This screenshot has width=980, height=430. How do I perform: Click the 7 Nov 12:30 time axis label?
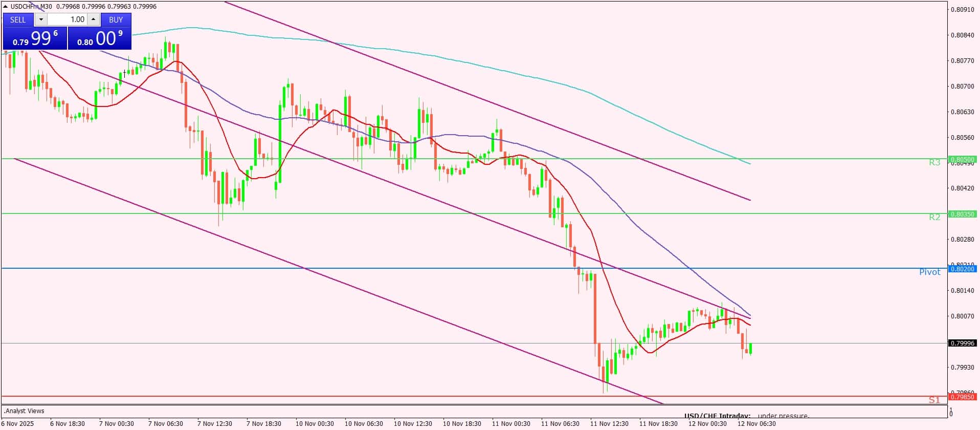(215, 424)
